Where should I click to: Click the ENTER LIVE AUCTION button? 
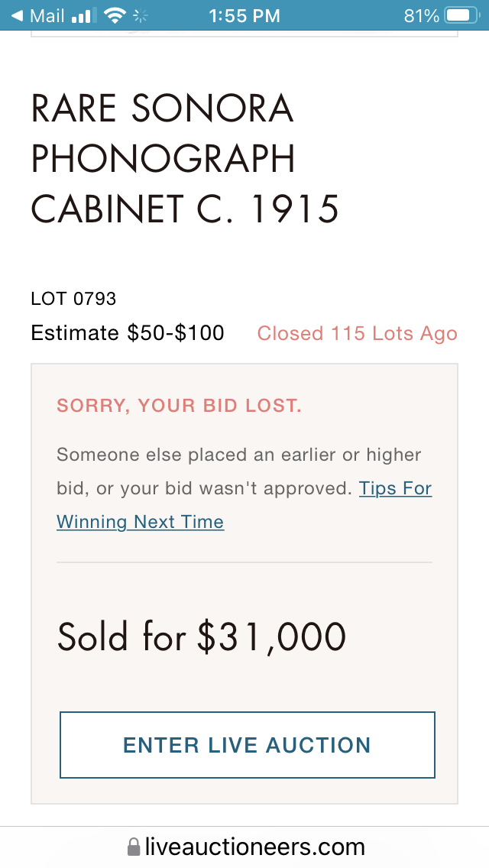[x=247, y=745]
